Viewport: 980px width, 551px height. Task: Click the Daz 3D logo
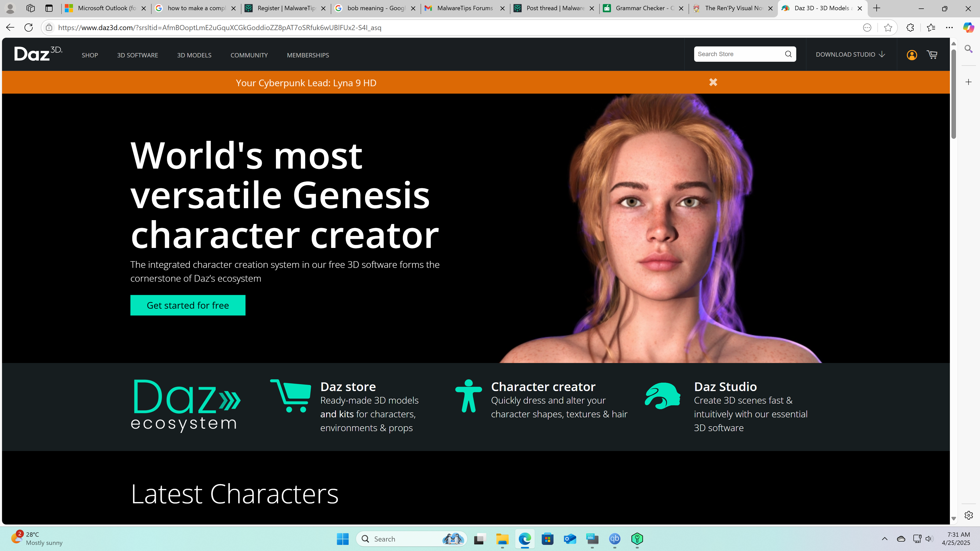click(x=38, y=54)
